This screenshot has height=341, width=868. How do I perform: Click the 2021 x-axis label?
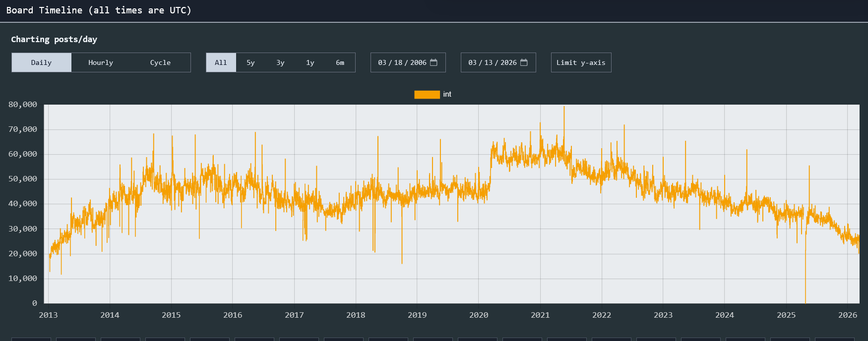click(540, 315)
